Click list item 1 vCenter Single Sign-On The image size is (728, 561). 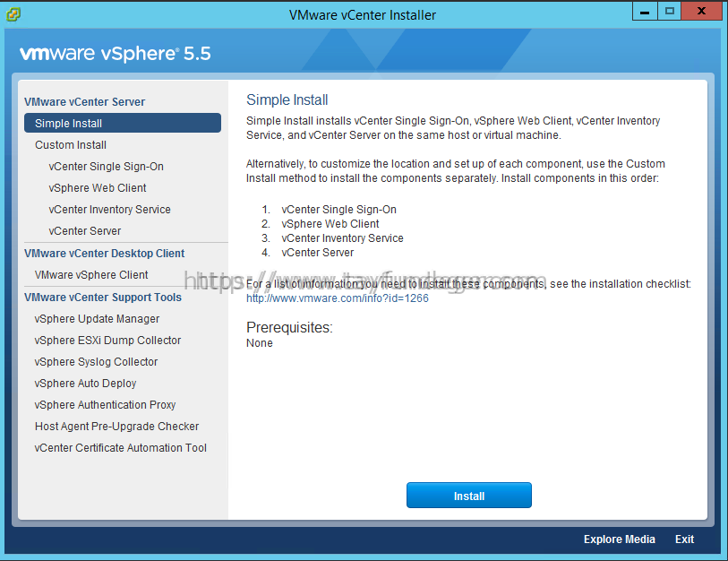point(338,210)
